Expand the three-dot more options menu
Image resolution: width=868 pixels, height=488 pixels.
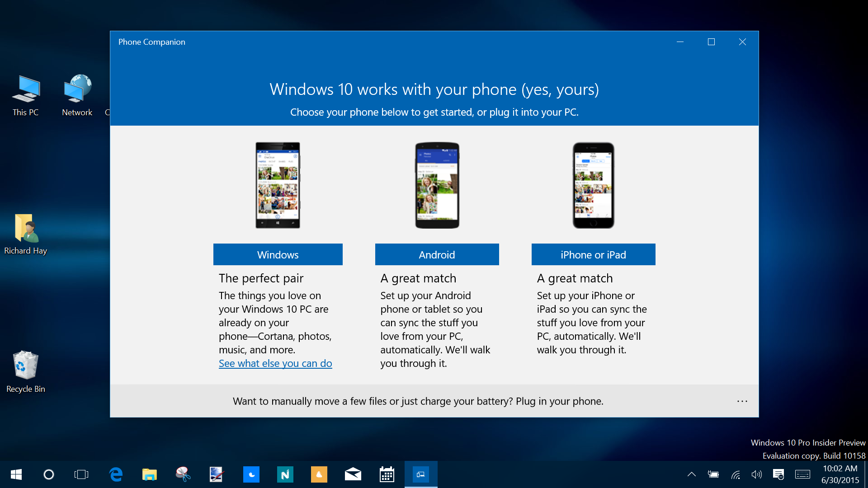point(742,401)
